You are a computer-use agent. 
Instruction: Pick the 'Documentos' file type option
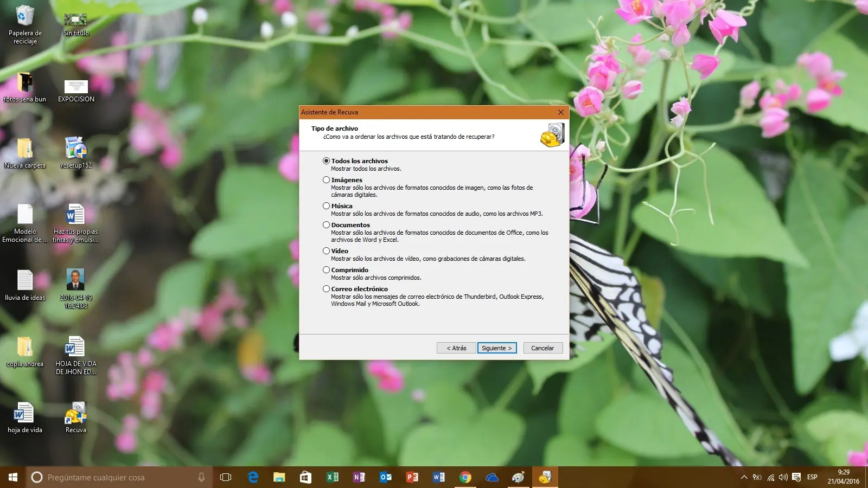(326, 225)
